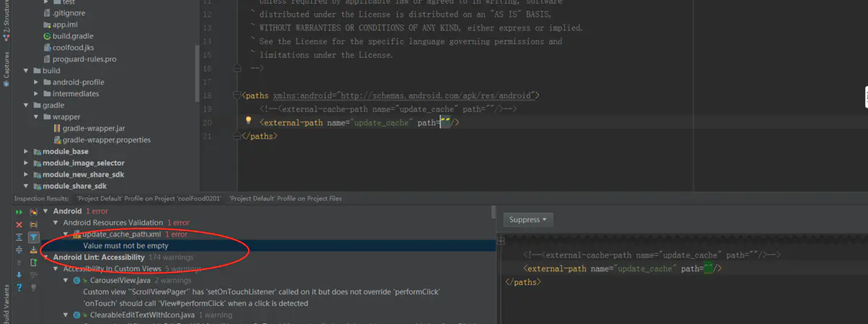Expand the intermediates folder
The image size is (868, 324).
click(37, 94)
